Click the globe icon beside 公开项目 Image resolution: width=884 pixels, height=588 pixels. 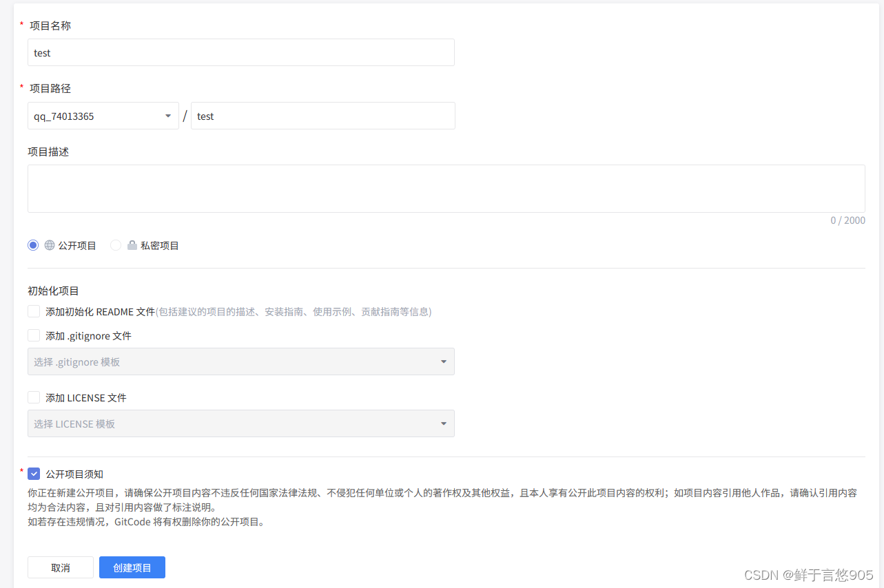[50, 245]
